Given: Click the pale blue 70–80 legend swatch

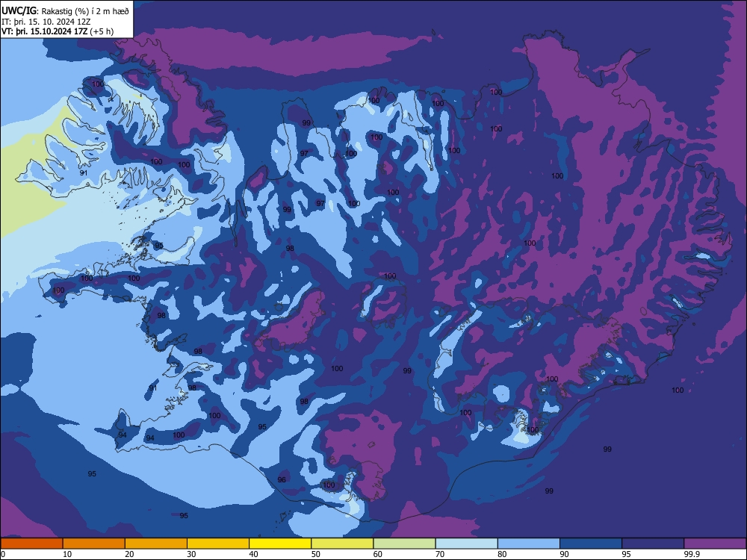Looking at the screenshot, I should tap(466, 544).
